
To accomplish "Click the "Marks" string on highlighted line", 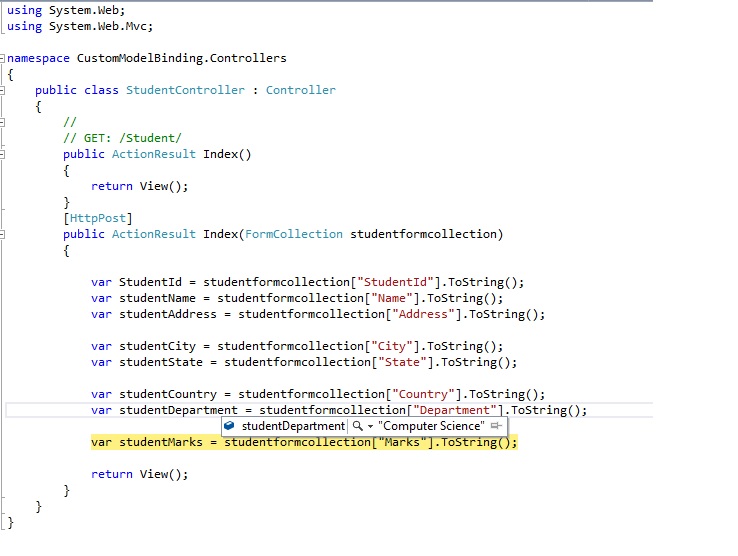I will pos(402,442).
